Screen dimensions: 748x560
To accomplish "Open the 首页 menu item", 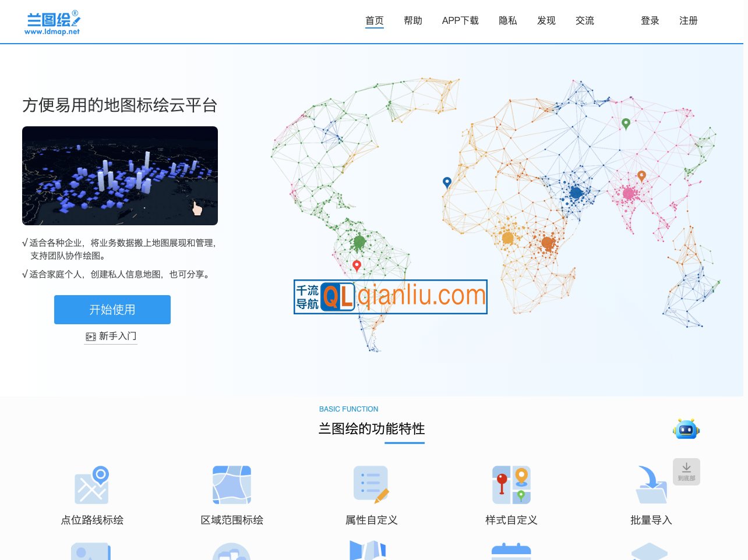I will click(375, 20).
